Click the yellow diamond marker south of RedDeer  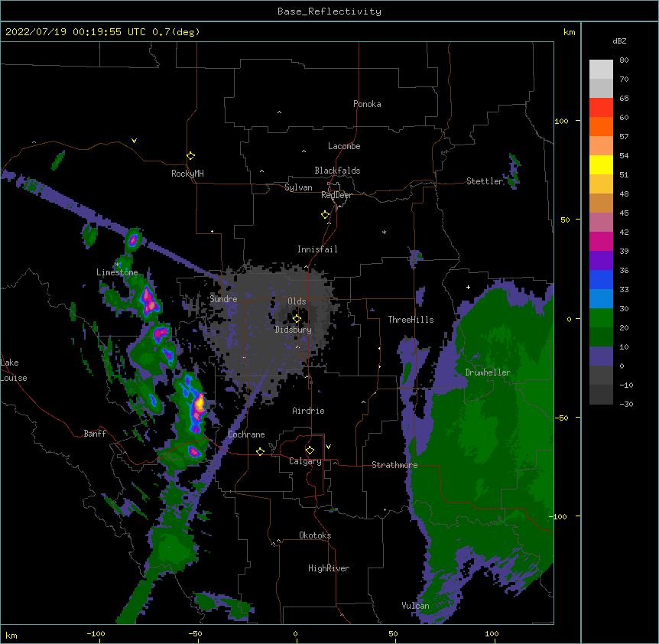click(x=325, y=215)
